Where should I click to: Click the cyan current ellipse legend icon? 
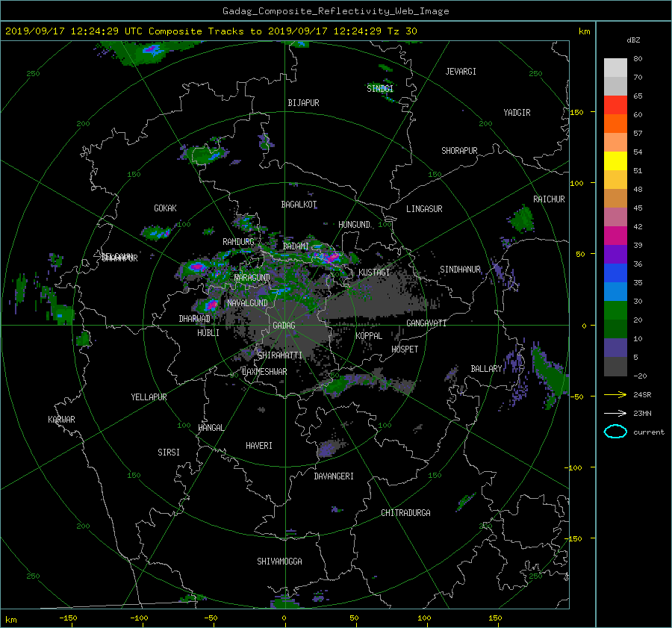tap(615, 432)
